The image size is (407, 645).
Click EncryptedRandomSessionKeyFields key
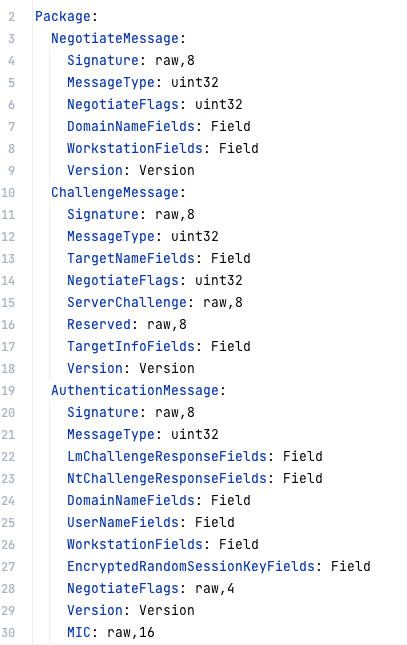[x=191, y=566]
